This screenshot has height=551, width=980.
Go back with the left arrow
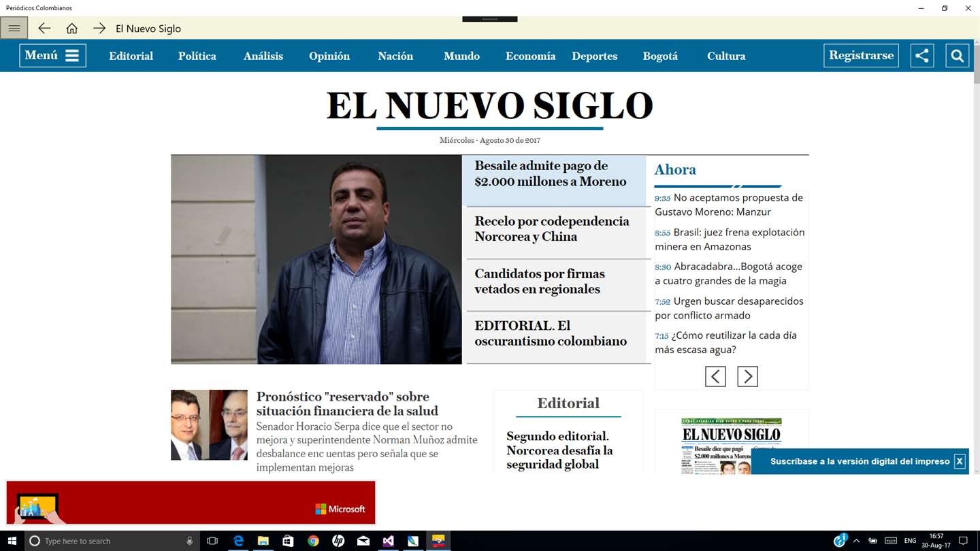(44, 28)
